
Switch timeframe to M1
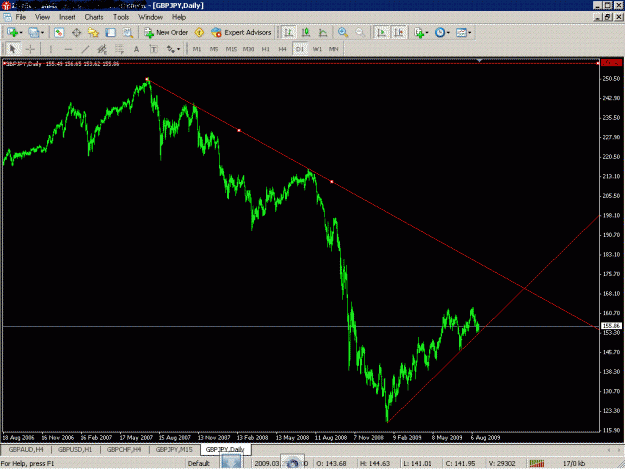pyautogui.click(x=197, y=49)
